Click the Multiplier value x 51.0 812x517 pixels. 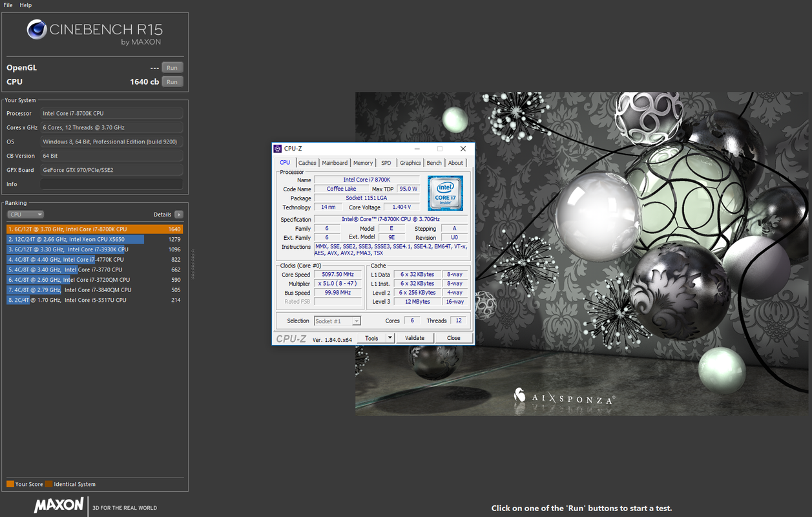(338, 284)
